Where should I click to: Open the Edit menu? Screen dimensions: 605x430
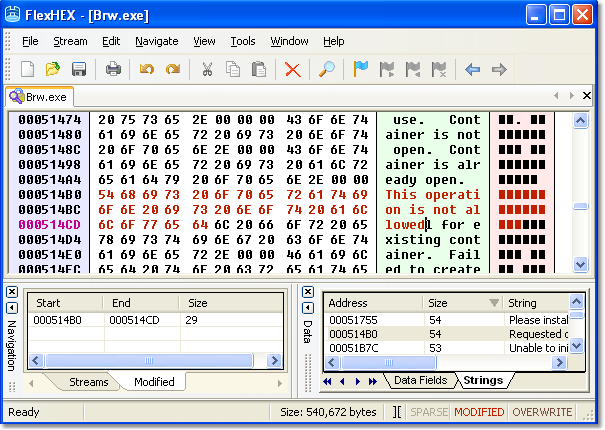[111, 41]
